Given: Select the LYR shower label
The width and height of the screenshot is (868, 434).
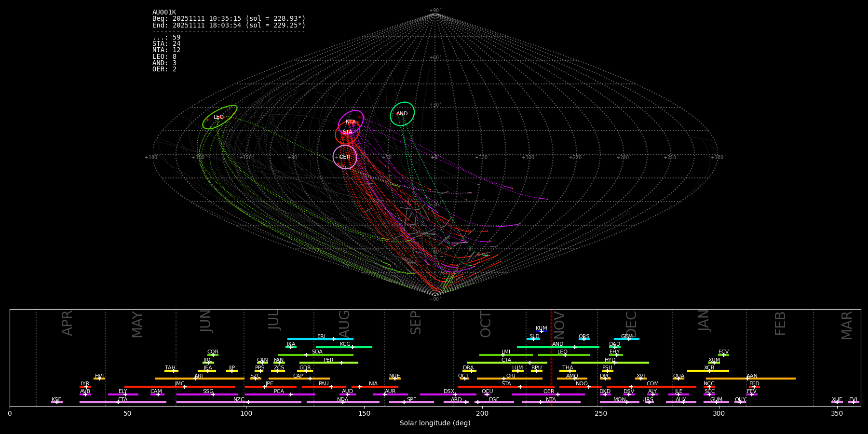Looking at the screenshot, I should pos(85,384).
